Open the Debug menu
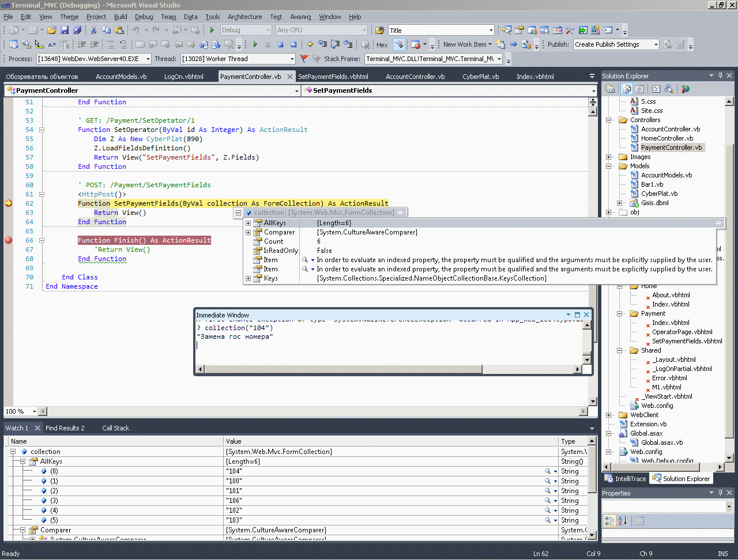The width and height of the screenshot is (738, 560). click(x=144, y=17)
